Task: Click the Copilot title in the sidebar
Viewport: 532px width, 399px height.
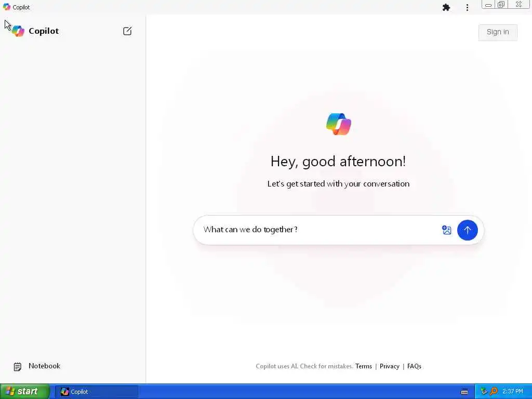Action: pos(44,31)
